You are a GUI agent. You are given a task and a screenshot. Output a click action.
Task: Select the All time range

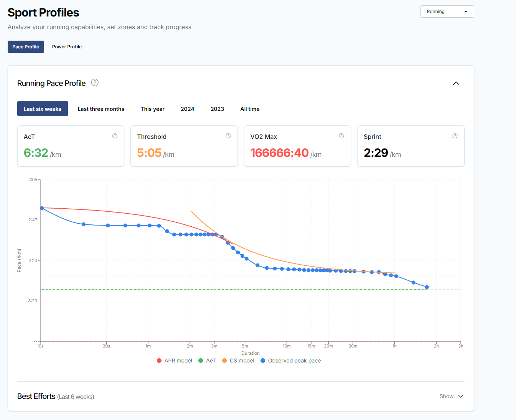(x=250, y=109)
